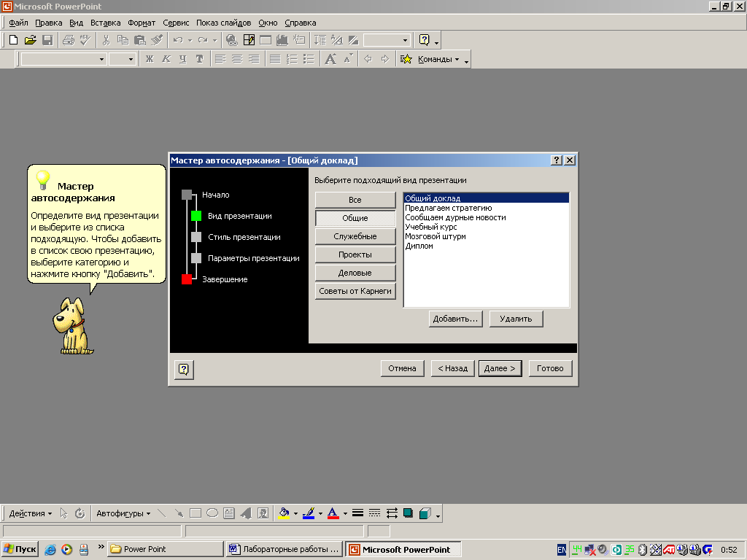Click the New presentation icon

tap(13, 40)
